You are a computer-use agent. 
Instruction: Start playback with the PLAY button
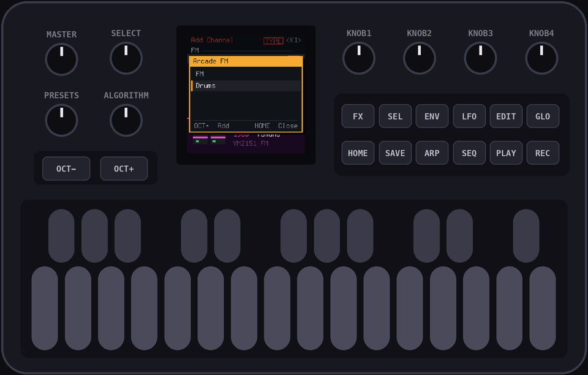point(506,153)
